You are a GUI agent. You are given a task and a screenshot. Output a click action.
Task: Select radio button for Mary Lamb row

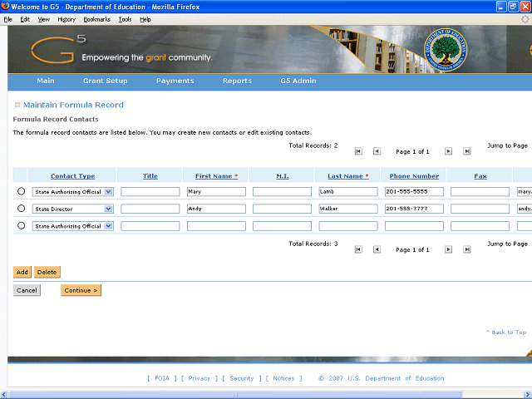click(21, 191)
